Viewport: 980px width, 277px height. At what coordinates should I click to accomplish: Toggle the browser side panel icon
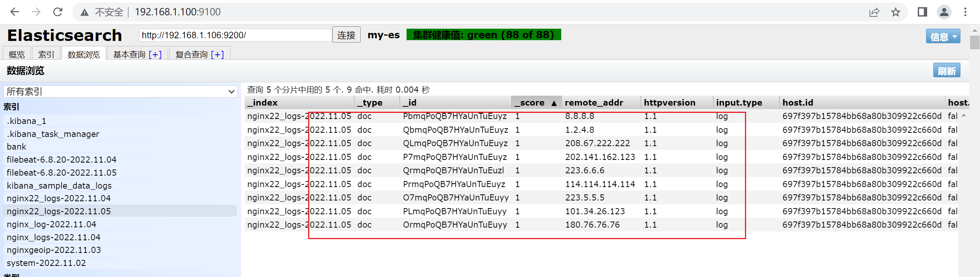coord(923,12)
